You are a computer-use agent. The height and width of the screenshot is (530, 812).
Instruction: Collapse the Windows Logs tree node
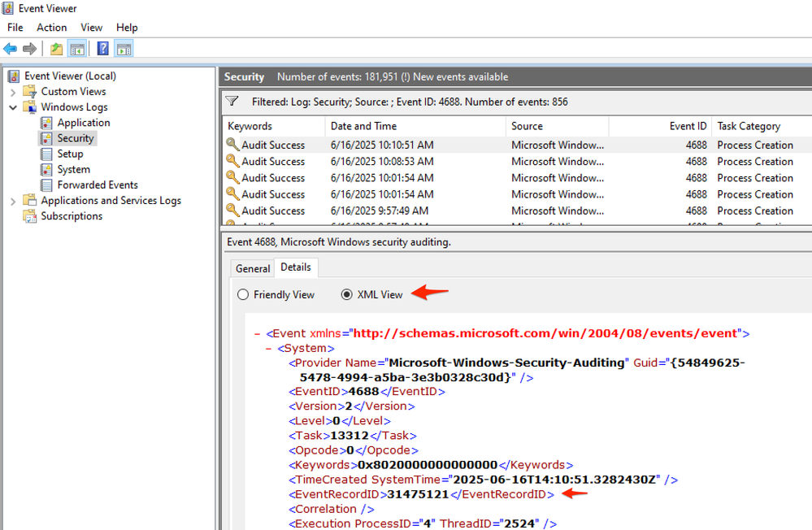coord(13,107)
